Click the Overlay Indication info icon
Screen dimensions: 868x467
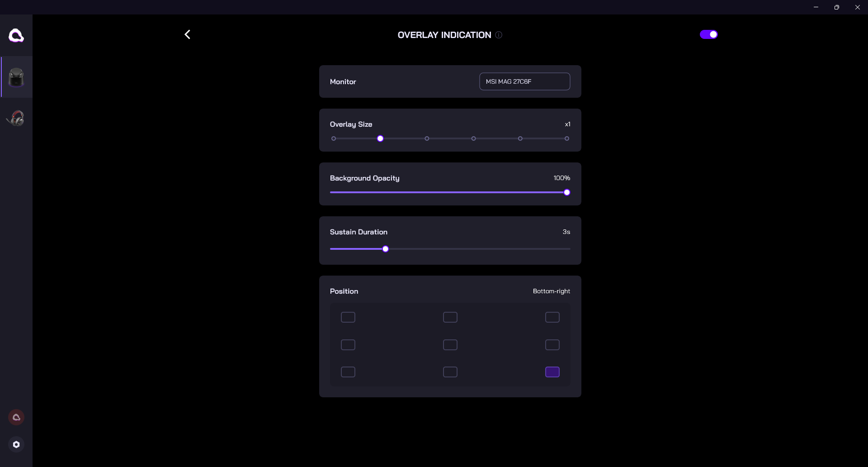(x=499, y=35)
